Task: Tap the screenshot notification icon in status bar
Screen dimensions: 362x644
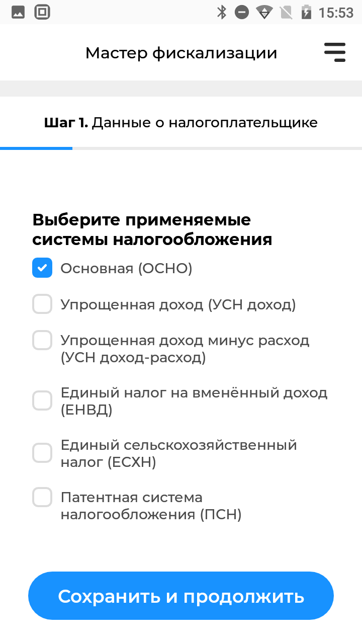Action: [43, 12]
